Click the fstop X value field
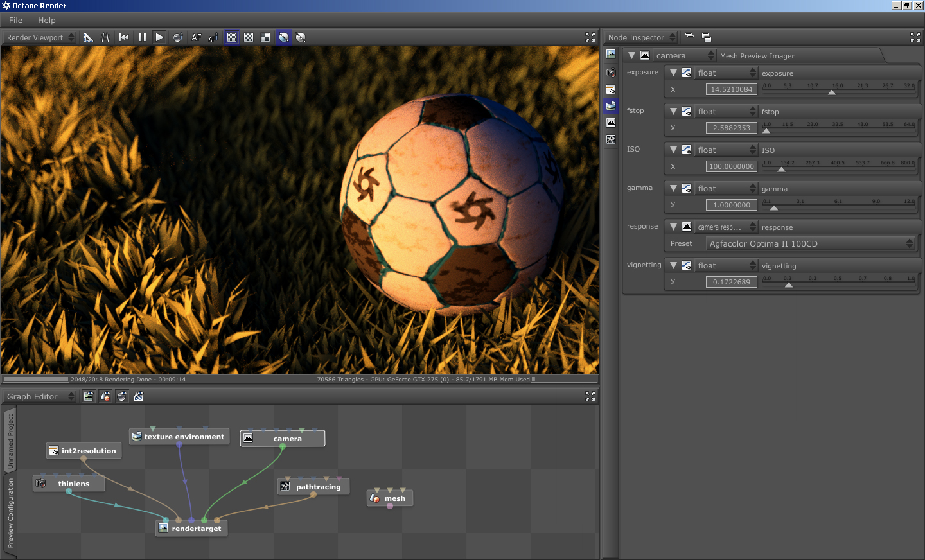The width and height of the screenshot is (925, 560). tap(731, 128)
